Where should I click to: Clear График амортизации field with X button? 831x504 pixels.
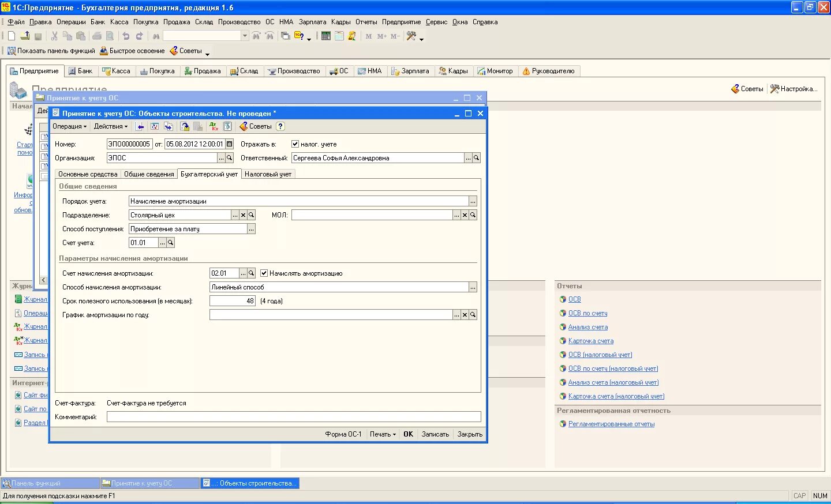[x=465, y=315]
